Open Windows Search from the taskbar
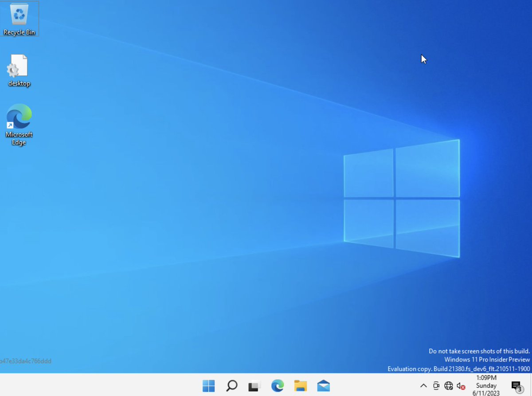The image size is (532, 396). click(231, 386)
